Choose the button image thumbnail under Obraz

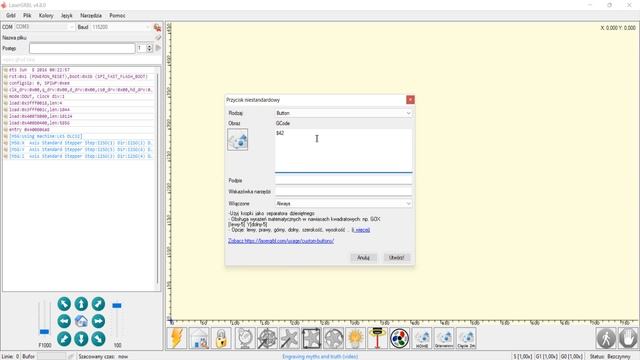point(238,140)
